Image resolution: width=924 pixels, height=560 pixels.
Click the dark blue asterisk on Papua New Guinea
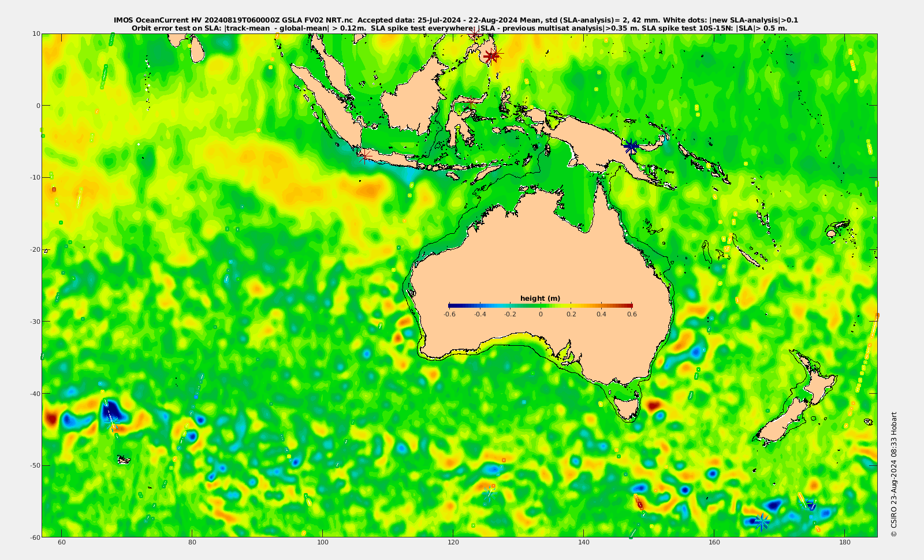pos(631,147)
